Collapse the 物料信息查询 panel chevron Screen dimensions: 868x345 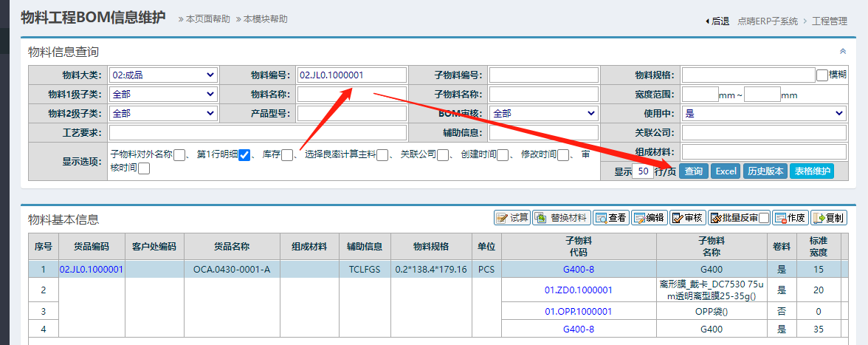pos(843,51)
